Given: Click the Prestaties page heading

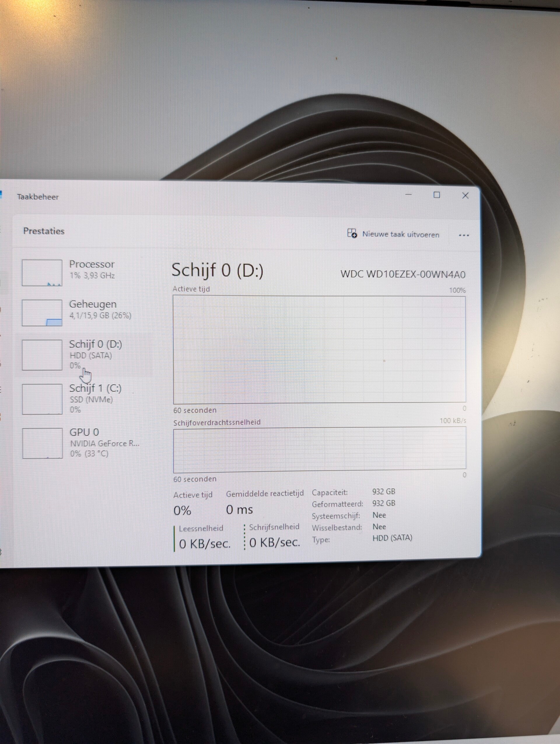Looking at the screenshot, I should point(44,231).
